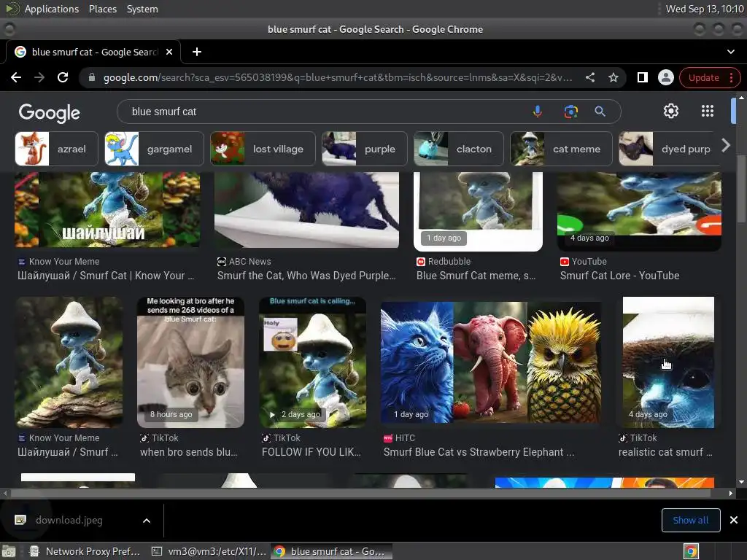
Task: Select the lost village suggestion chip
Action: [263, 149]
